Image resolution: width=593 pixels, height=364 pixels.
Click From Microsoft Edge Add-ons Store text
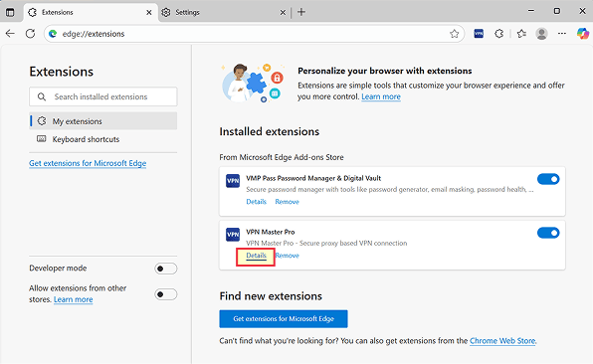(x=282, y=157)
